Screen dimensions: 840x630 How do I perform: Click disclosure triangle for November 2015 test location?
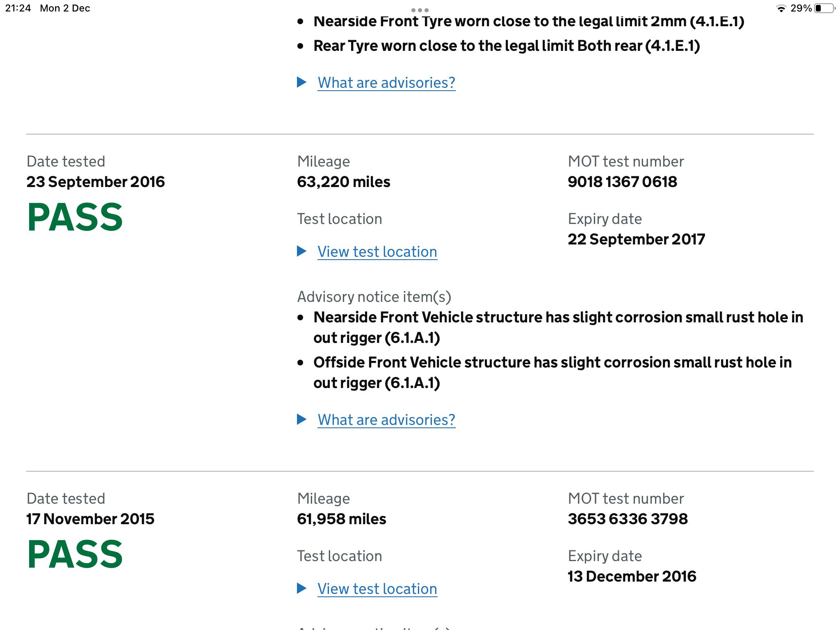pos(302,588)
